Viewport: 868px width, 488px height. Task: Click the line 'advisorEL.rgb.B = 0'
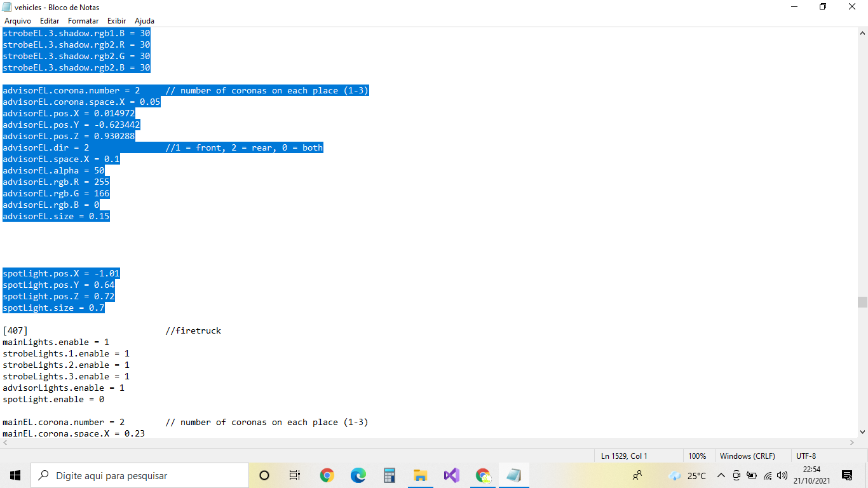51,205
